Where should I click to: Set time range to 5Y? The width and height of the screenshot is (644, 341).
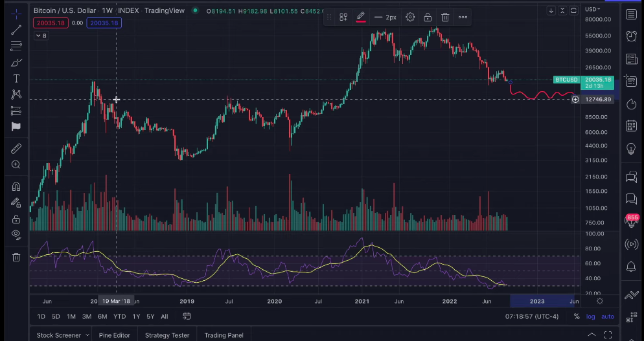[150, 316]
